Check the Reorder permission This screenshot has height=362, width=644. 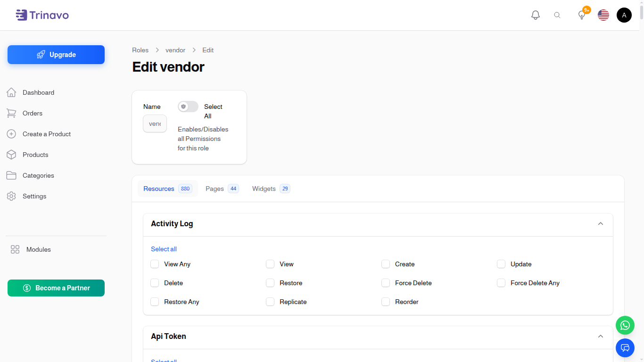pos(386,302)
